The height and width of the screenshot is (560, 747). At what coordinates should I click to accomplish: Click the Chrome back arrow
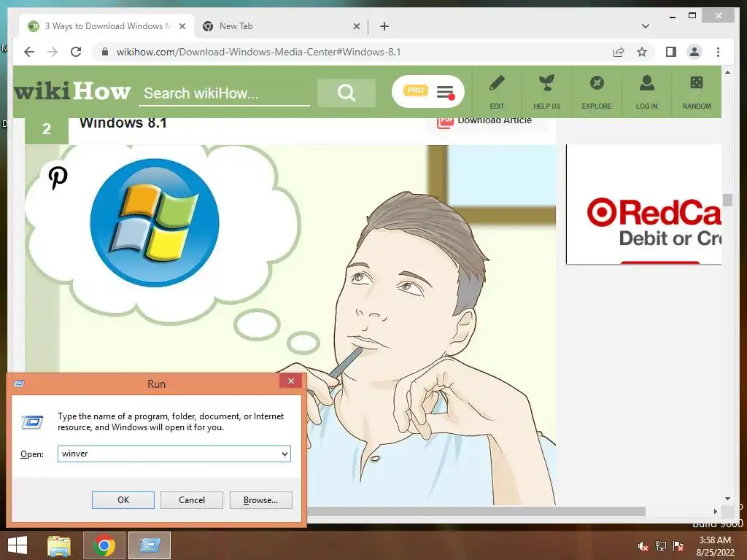pyautogui.click(x=29, y=52)
